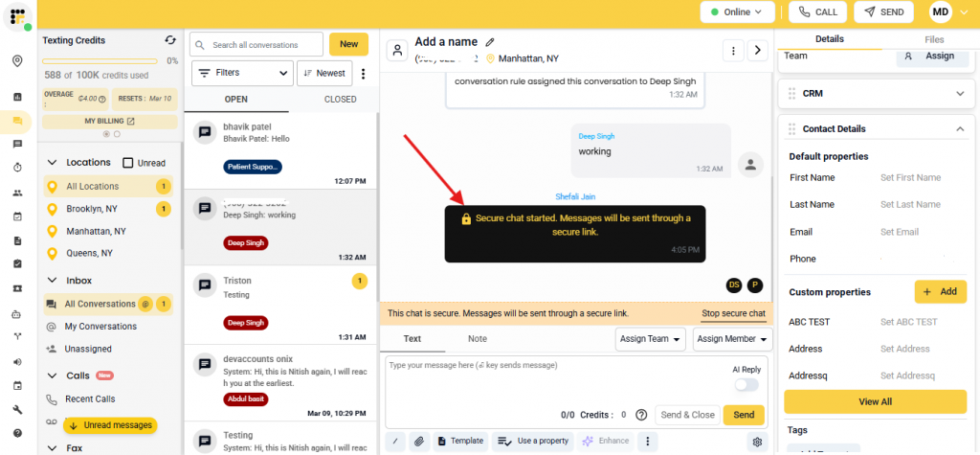This screenshot has height=455, width=980.
Task: Click the Add custom property button
Action: point(940,291)
